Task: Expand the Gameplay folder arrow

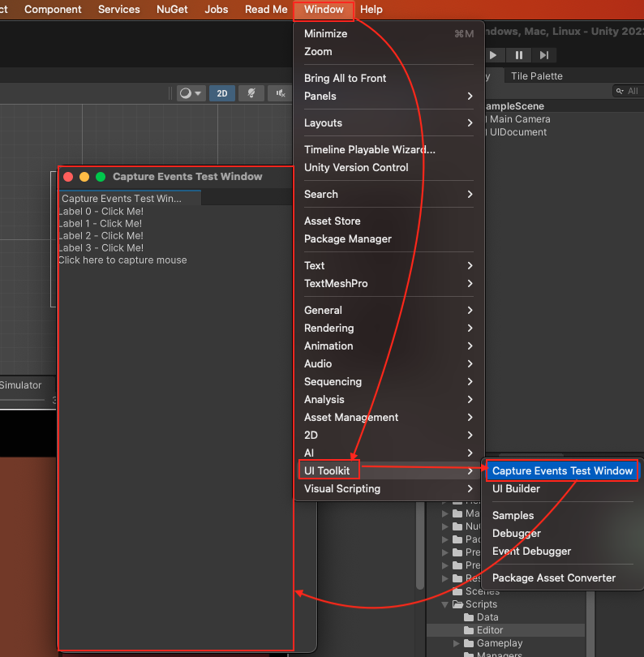Action: coord(457,643)
